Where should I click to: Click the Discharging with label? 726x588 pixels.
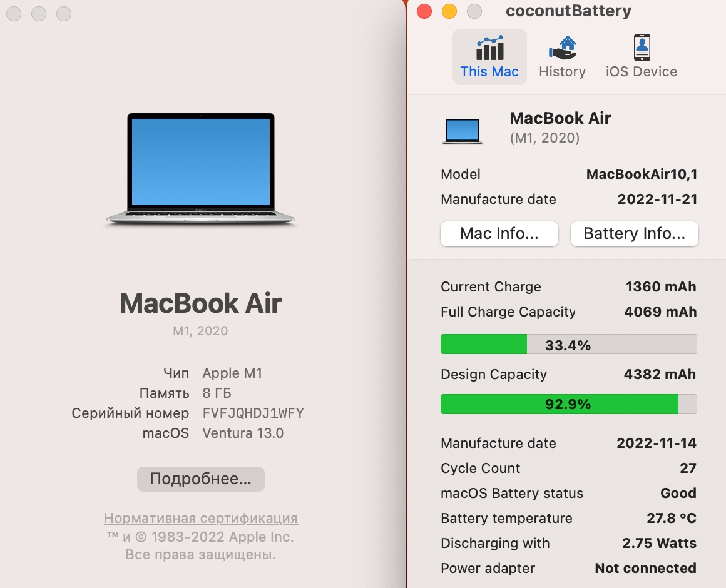495,543
